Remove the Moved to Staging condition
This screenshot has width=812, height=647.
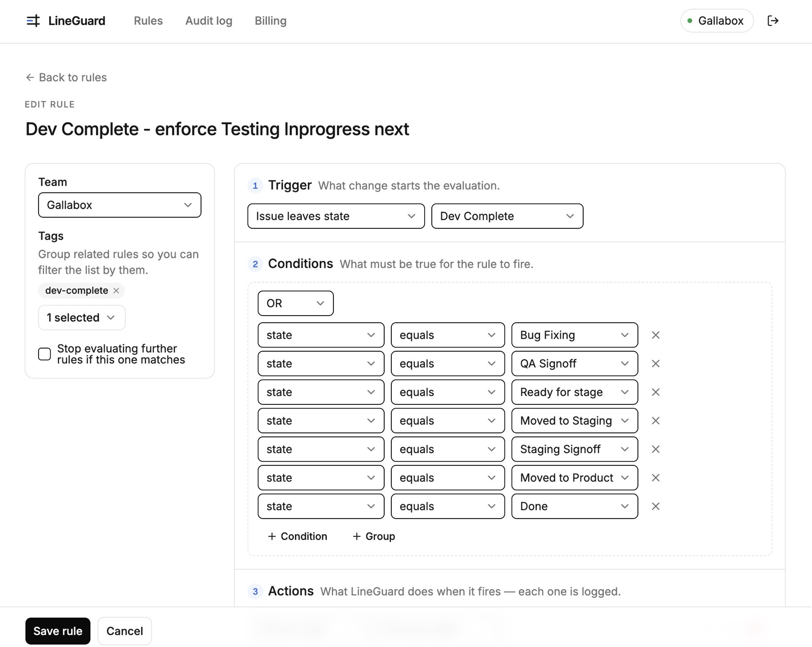tap(656, 421)
